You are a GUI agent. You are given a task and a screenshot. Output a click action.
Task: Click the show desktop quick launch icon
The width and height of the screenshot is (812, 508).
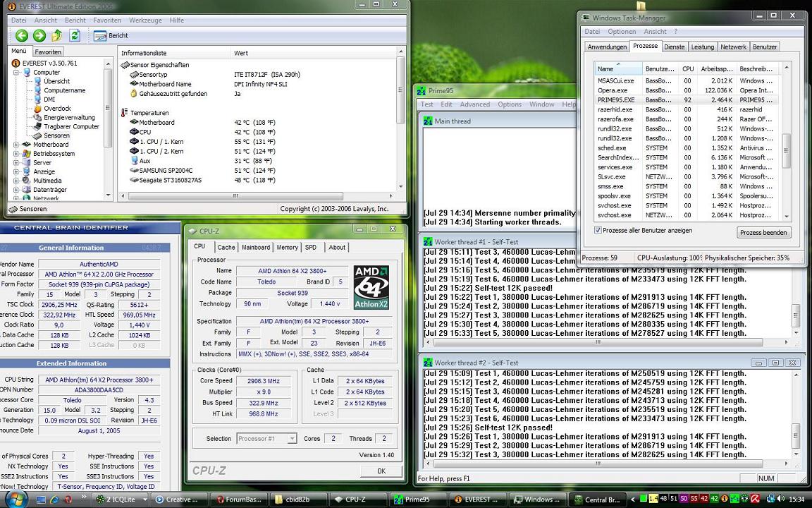pyautogui.click(x=42, y=500)
